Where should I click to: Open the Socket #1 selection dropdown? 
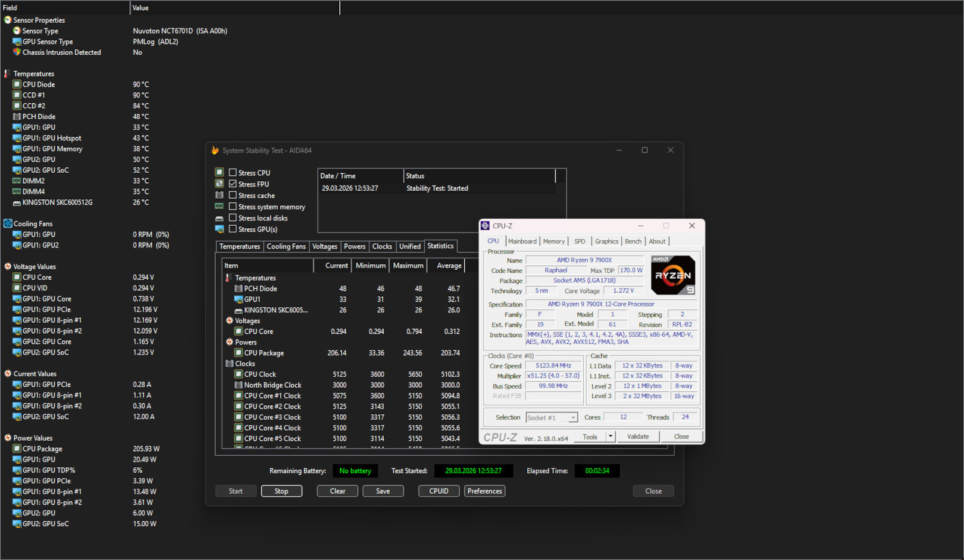(572, 417)
